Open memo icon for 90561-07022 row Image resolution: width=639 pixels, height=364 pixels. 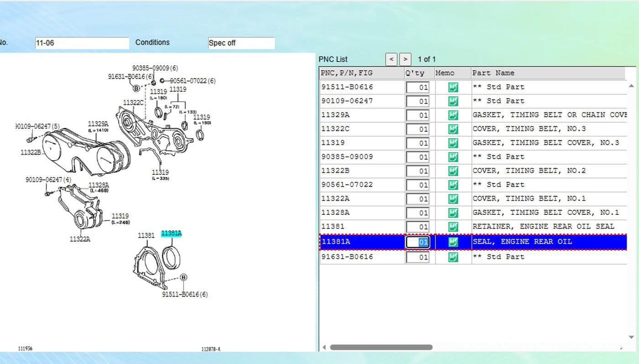(453, 185)
